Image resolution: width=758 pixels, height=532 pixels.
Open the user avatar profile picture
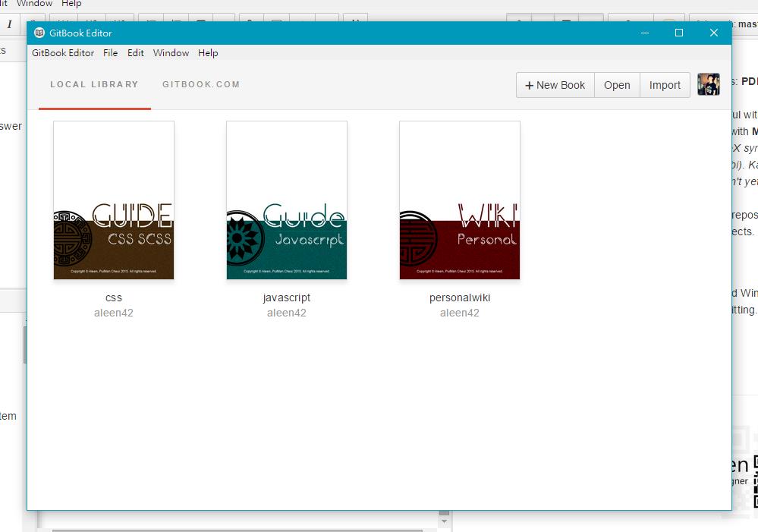click(708, 84)
